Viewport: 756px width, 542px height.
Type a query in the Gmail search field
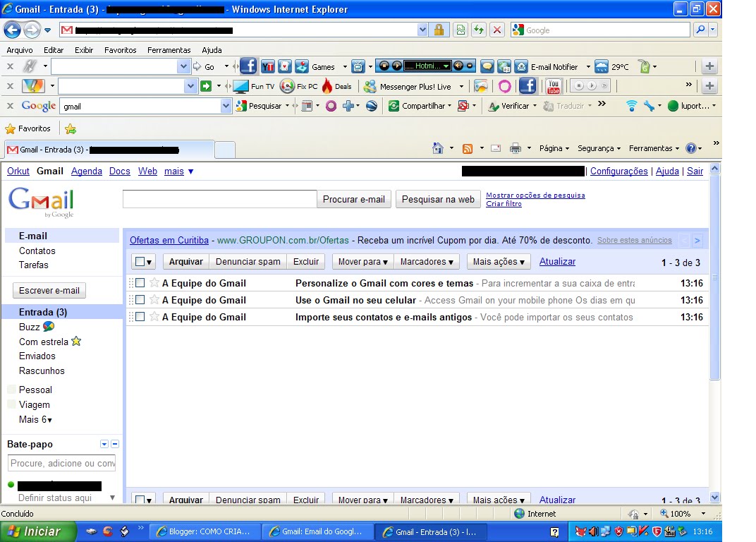[219, 198]
